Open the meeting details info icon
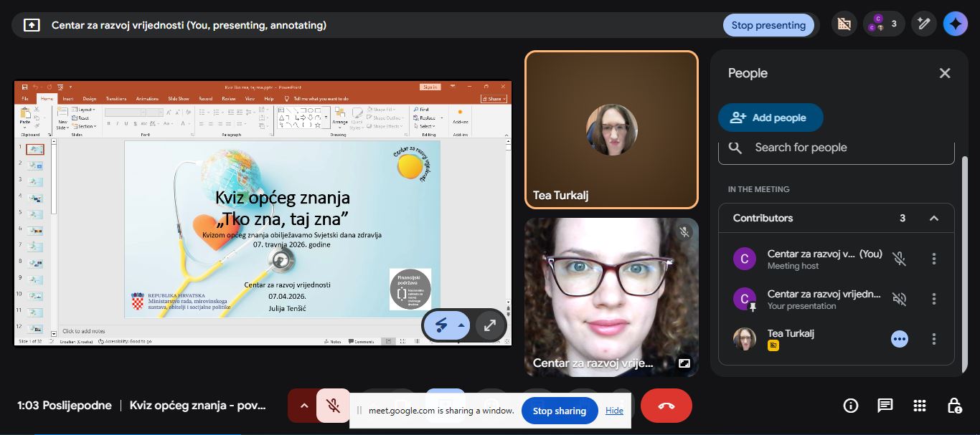This screenshot has height=435, width=980. point(851,406)
